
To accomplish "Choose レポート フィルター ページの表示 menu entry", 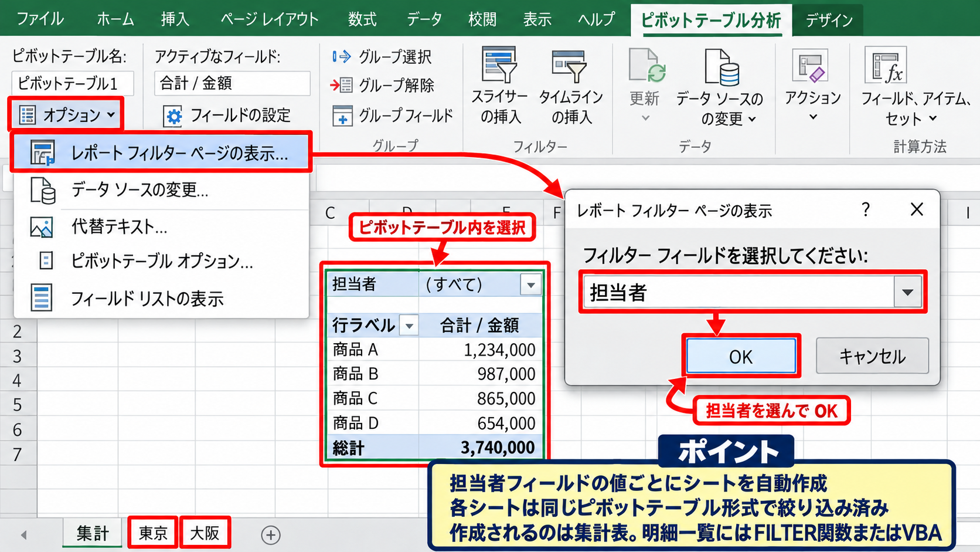I will [161, 153].
